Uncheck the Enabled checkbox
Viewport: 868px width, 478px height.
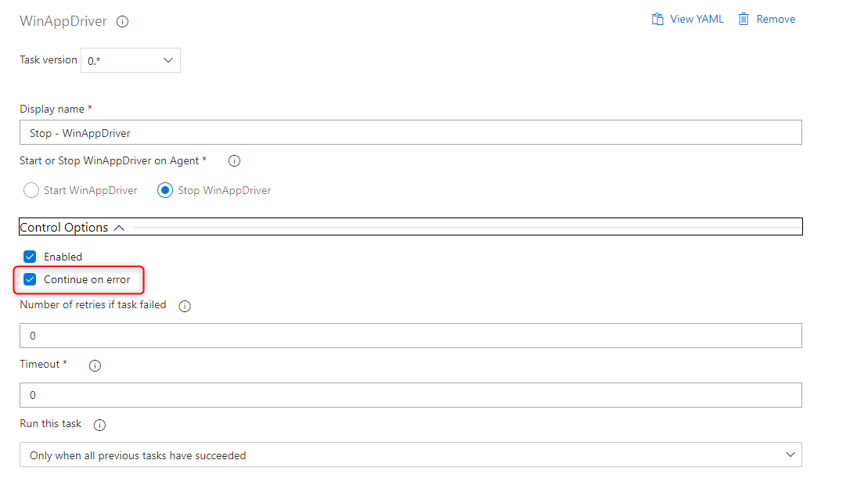(29, 256)
